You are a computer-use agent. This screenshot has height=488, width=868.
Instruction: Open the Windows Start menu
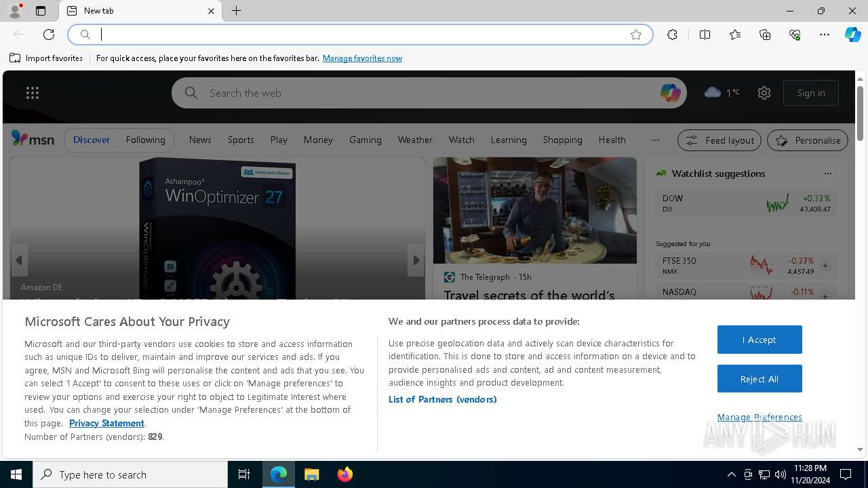[16, 474]
